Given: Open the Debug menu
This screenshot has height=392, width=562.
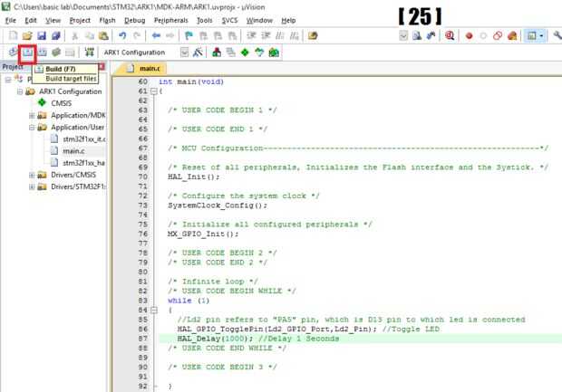Looking at the screenshot, I should 135,21.
